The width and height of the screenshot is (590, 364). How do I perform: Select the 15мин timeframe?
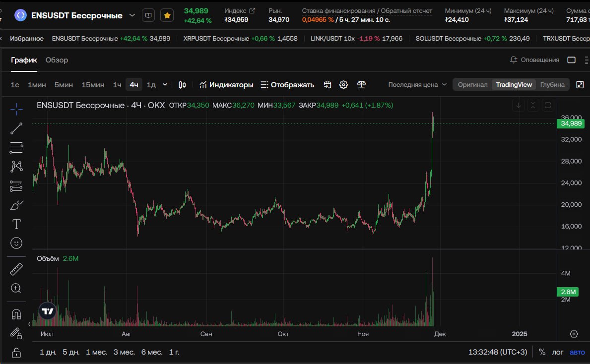[93, 85]
